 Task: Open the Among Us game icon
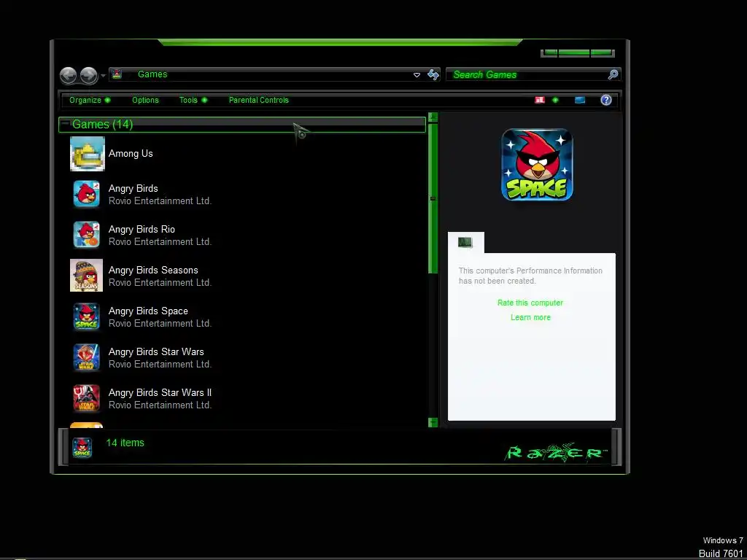pyautogui.click(x=88, y=153)
